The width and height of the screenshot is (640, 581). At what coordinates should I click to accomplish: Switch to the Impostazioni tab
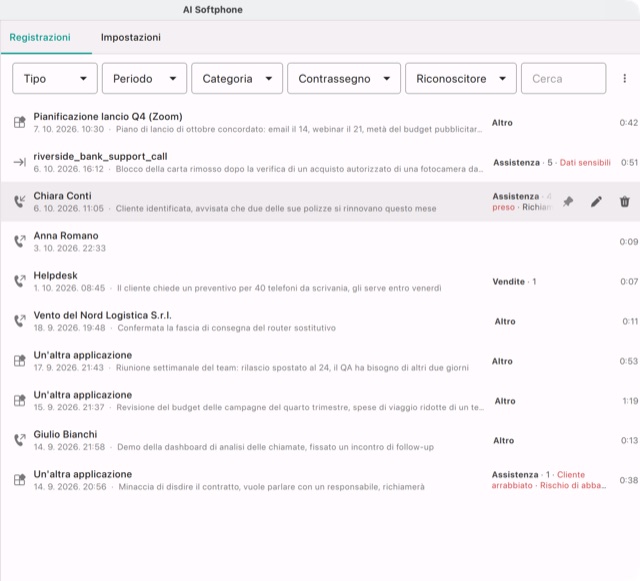[131, 37]
